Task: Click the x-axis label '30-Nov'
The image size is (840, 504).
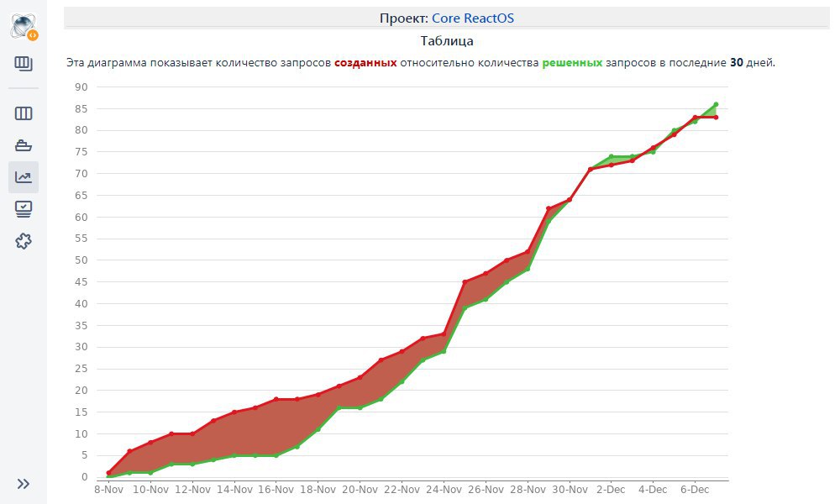Action: click(x=570, y=490)
